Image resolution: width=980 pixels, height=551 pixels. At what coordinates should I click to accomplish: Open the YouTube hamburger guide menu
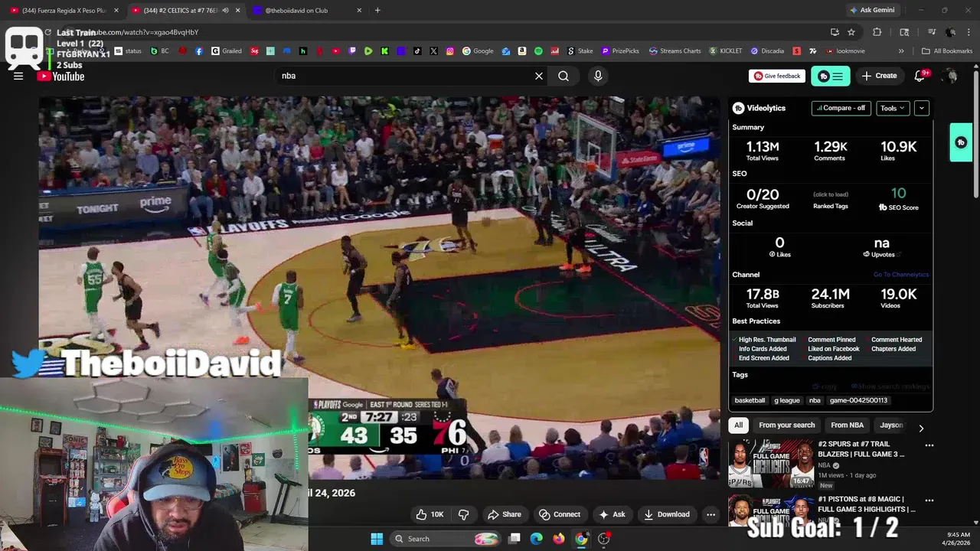click(x=18, y=76)
